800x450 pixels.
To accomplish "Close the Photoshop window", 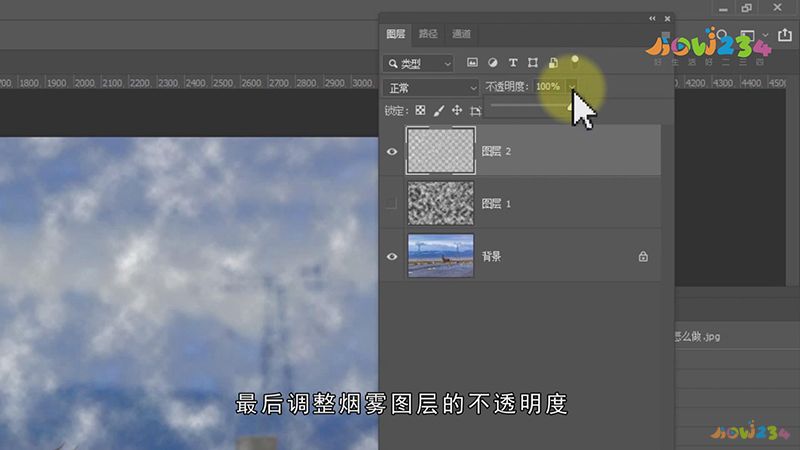I will 777,8.
